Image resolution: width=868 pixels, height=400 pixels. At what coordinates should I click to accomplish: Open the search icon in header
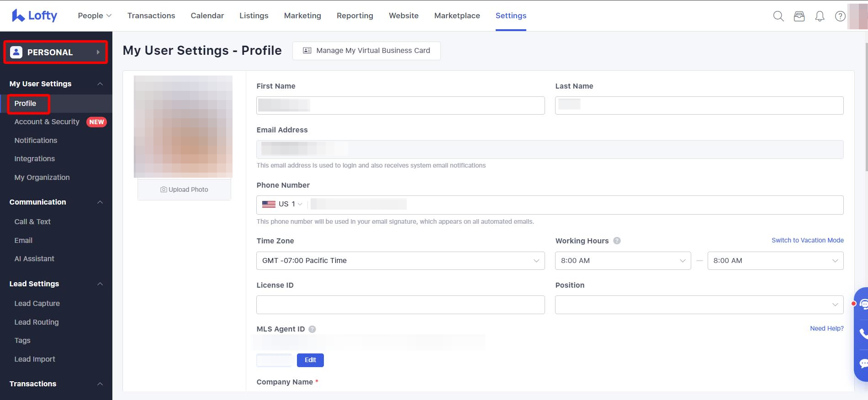(778, 16)
